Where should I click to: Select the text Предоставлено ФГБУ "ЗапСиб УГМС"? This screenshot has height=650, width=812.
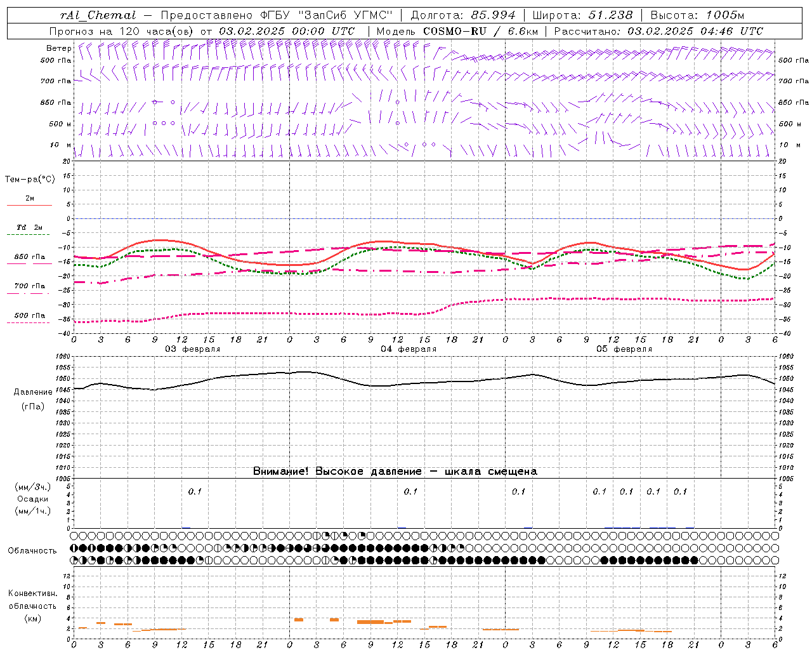pyautogui.click(x=277, y=15)
